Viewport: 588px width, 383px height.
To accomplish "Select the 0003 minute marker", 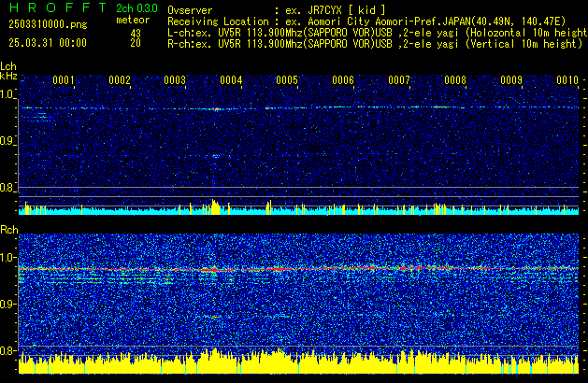I will [175, 80].
